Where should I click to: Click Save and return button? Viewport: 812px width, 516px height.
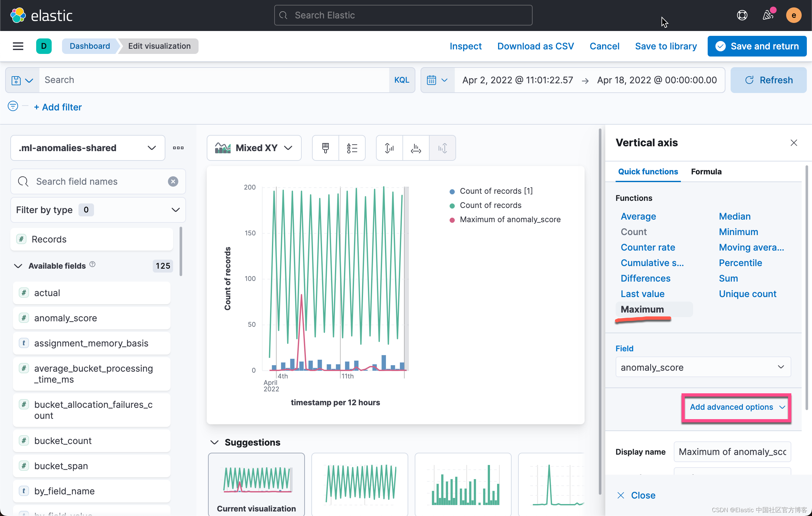[757, 46]
